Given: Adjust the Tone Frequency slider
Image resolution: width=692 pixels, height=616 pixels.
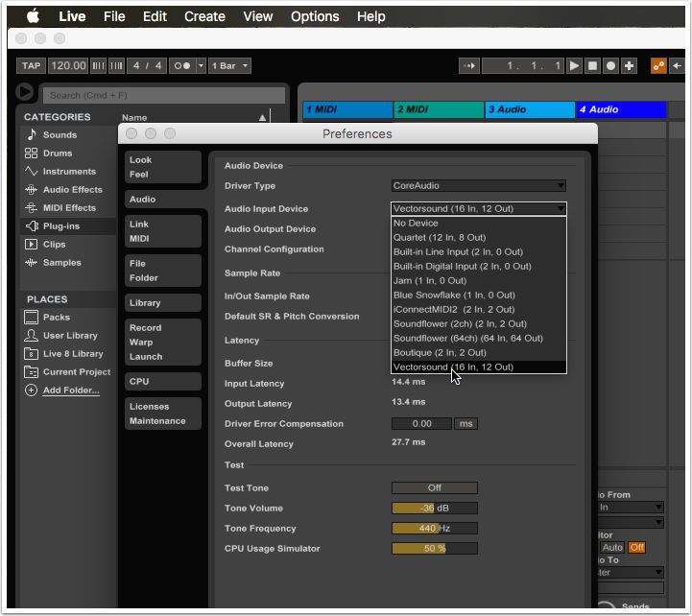Looking at the screenshot, I should pos(434,528).
